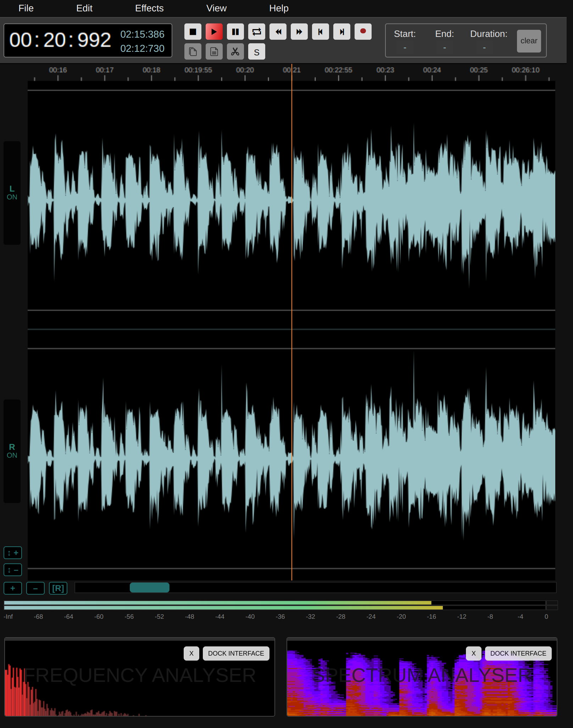Screen dimensions: 573x728
Task: Dock the Spectrum Analyser interface
Action: (x=518, y=653)
